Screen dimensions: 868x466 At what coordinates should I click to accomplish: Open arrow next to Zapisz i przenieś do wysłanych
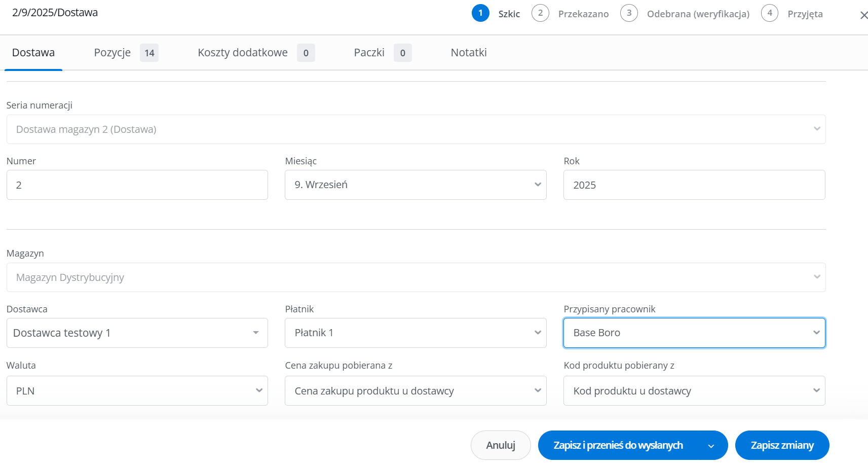click(711, 446)
